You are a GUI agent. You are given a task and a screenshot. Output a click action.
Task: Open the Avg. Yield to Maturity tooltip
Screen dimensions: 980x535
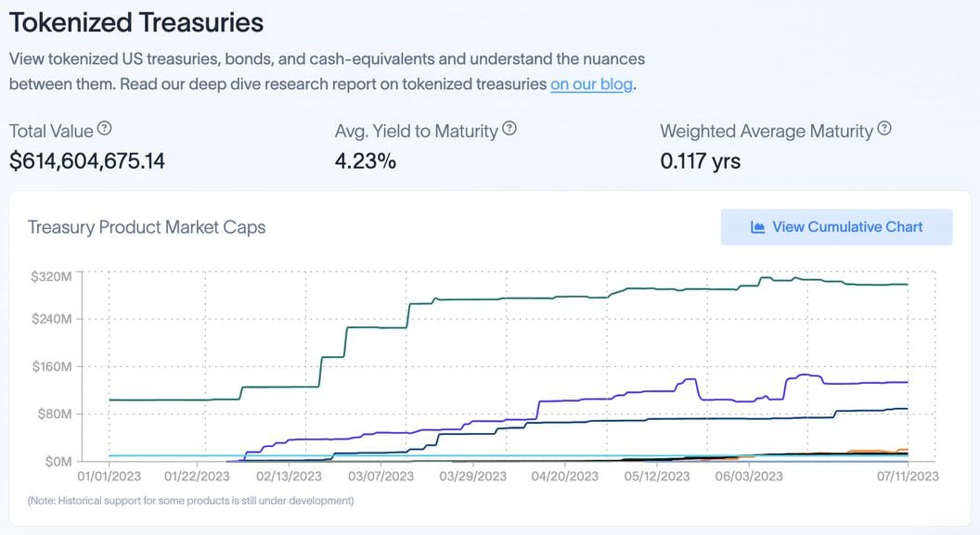pos(509,129)
